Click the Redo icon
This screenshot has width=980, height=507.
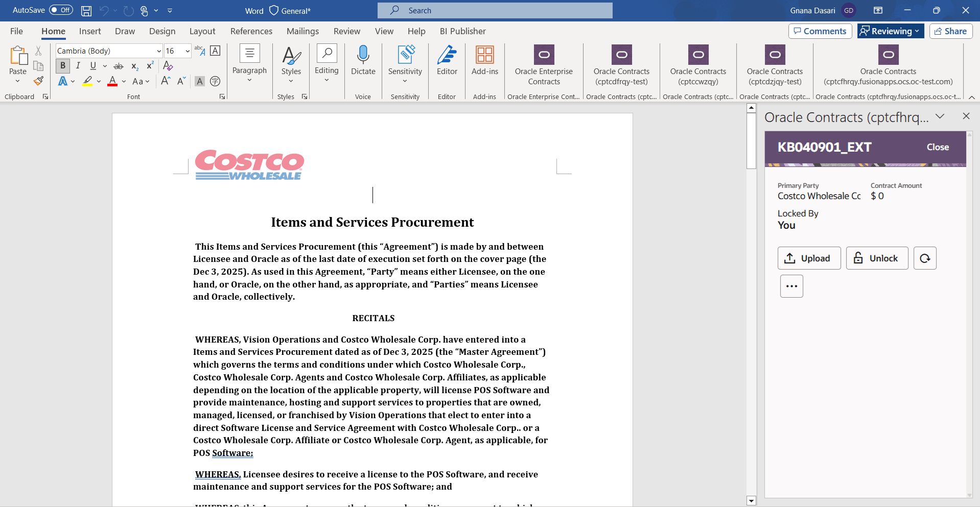pos(128,11)
